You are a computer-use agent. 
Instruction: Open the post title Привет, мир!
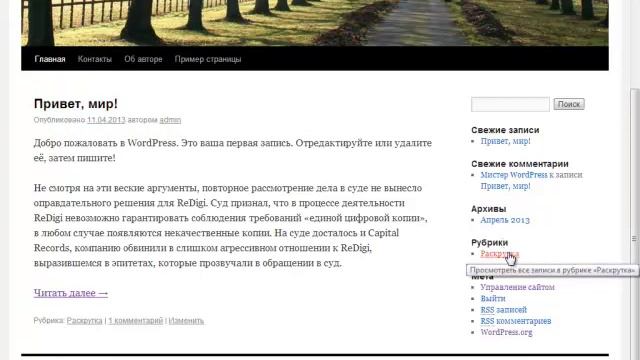76,104
